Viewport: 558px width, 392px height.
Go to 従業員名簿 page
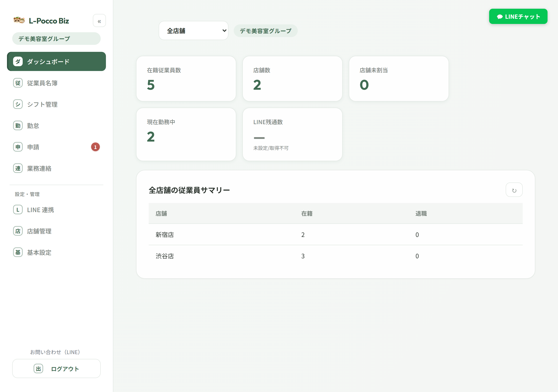pos(56,83)
